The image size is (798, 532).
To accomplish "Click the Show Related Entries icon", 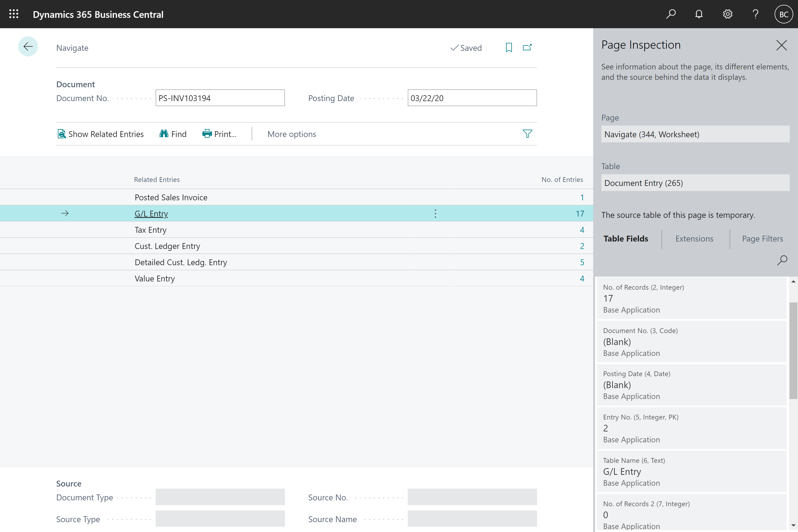I will (61, 134).
